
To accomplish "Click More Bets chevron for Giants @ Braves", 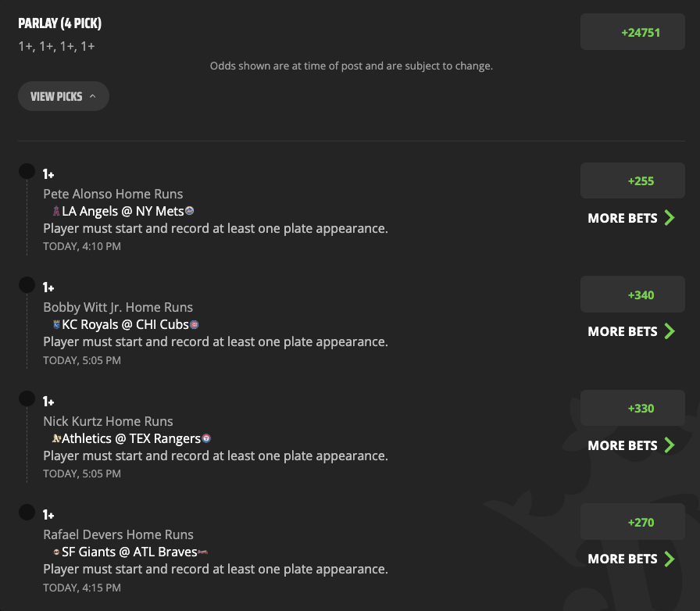I will pyautogui.click(x=670, y=559).
